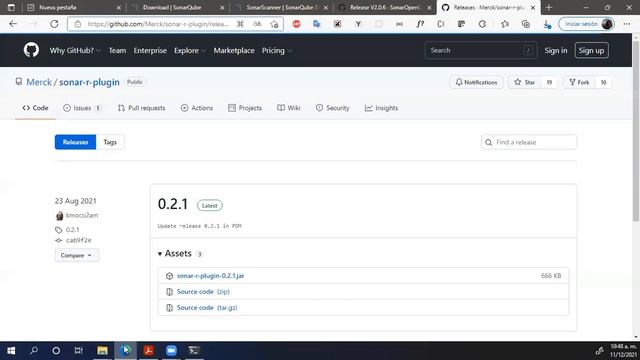
Task: Switch to SonarScanner | SonarQube tab
Action: [281, 7]
